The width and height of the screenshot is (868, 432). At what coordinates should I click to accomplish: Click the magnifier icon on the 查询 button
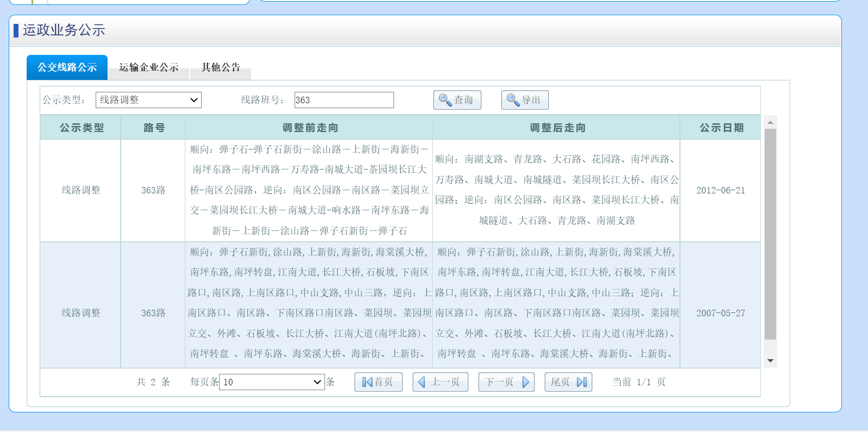[445, 100]
